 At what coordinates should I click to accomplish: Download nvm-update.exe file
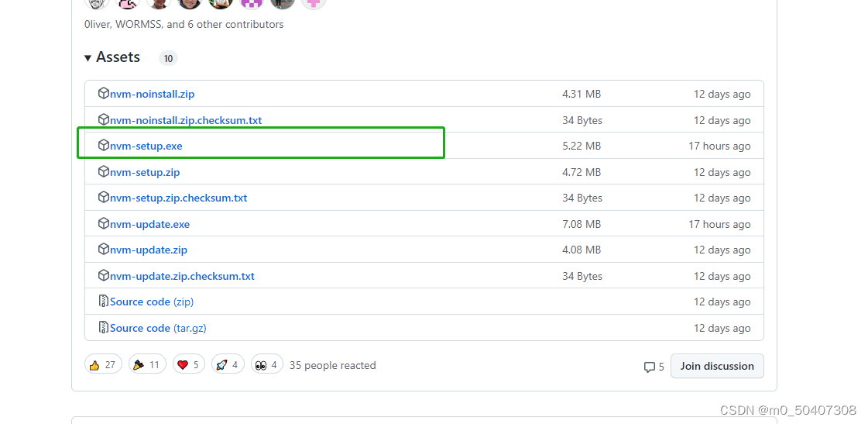point(149,225)
